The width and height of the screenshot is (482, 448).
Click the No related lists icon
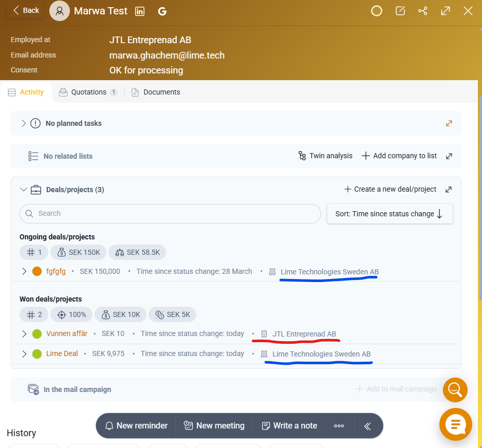[x=33, y=156]
